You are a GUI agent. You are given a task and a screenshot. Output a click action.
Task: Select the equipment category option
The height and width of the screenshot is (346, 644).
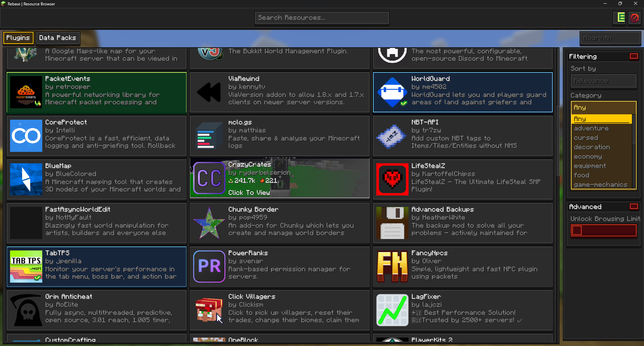pos(601,166)
